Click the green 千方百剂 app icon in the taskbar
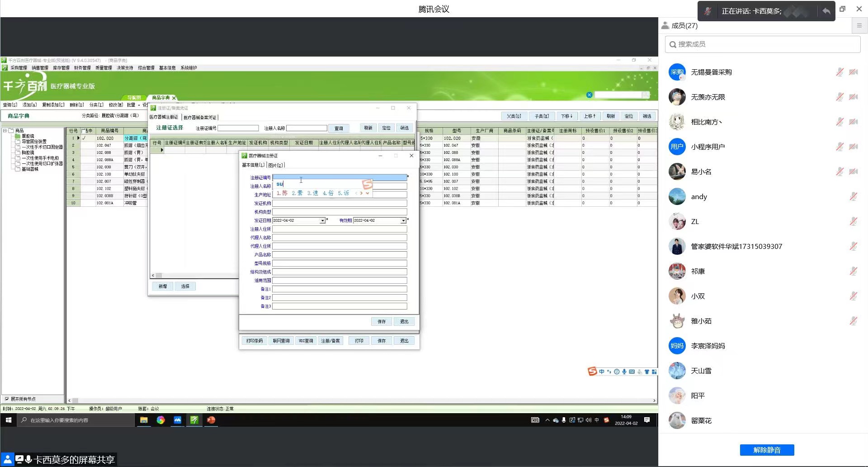 point(194,420)
